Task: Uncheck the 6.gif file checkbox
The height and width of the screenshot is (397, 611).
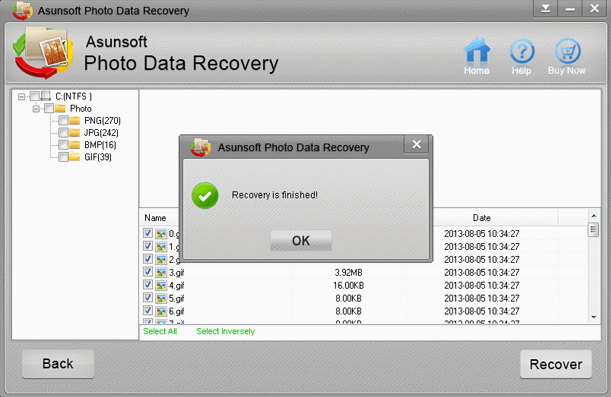Action: coord(148,310)
